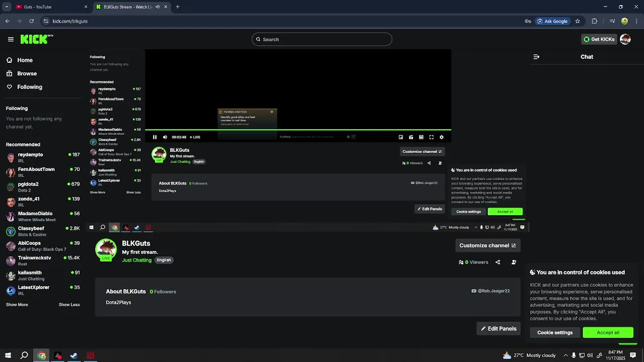Viewport: 644px width, 362px height.
Task: Collapse the list with the larger Show Less link
Action: point(69,305)
